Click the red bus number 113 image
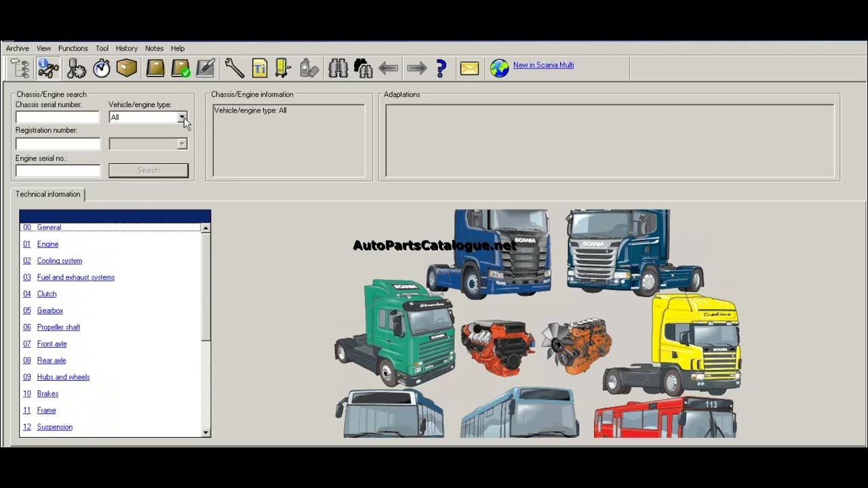The width and height of the screenshot is (868, 488). tap(665, 418)
